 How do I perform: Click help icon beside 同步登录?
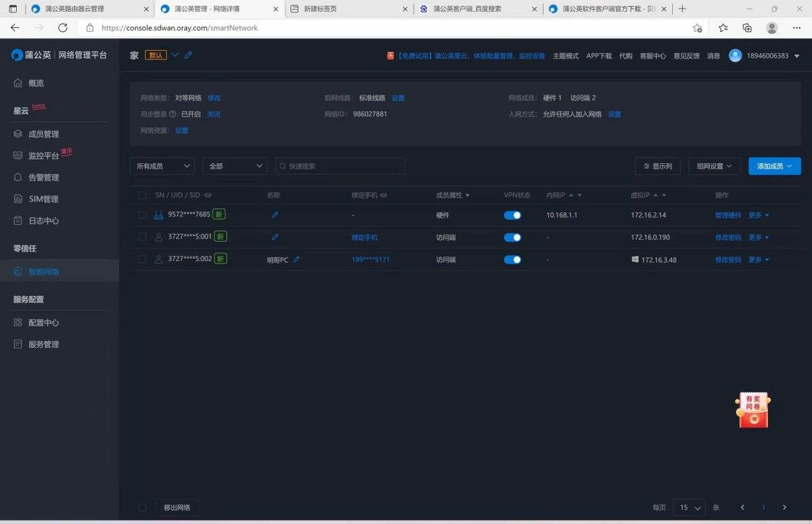tap(173, 114)
